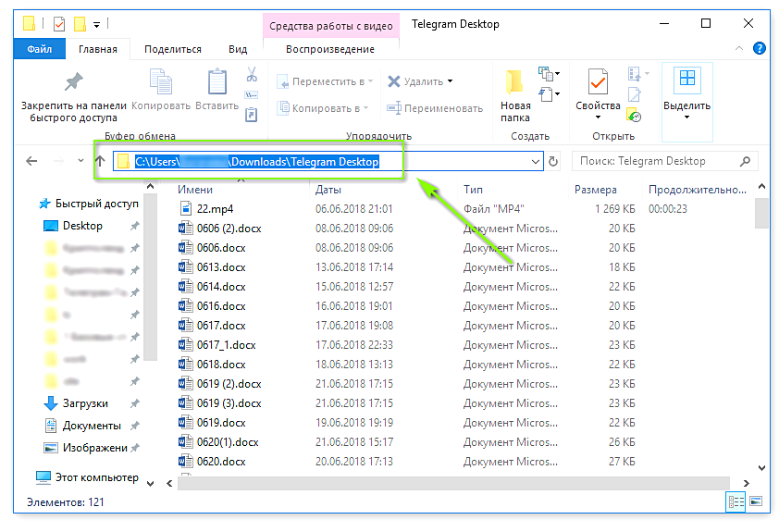Viewport: 779px width, 532px height.
Task: Switch to the Поделиться tab
Action: click(x=173, y=49)
